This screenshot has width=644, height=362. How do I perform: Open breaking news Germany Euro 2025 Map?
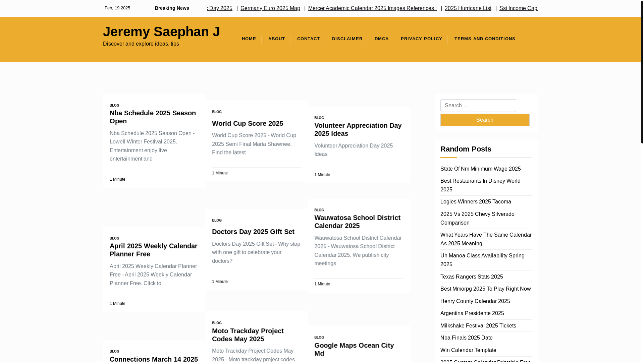(270, 8)
